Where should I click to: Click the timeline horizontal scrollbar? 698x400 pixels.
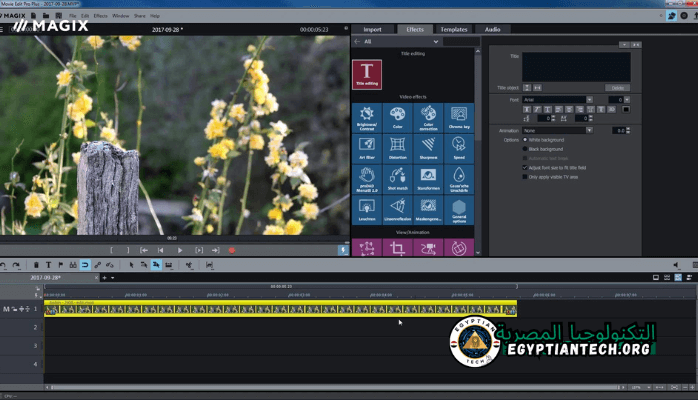point(334,388)
